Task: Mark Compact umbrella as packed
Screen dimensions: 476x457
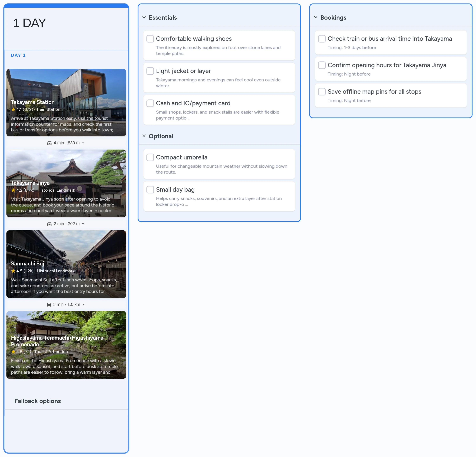Action: tap(150, 157)
